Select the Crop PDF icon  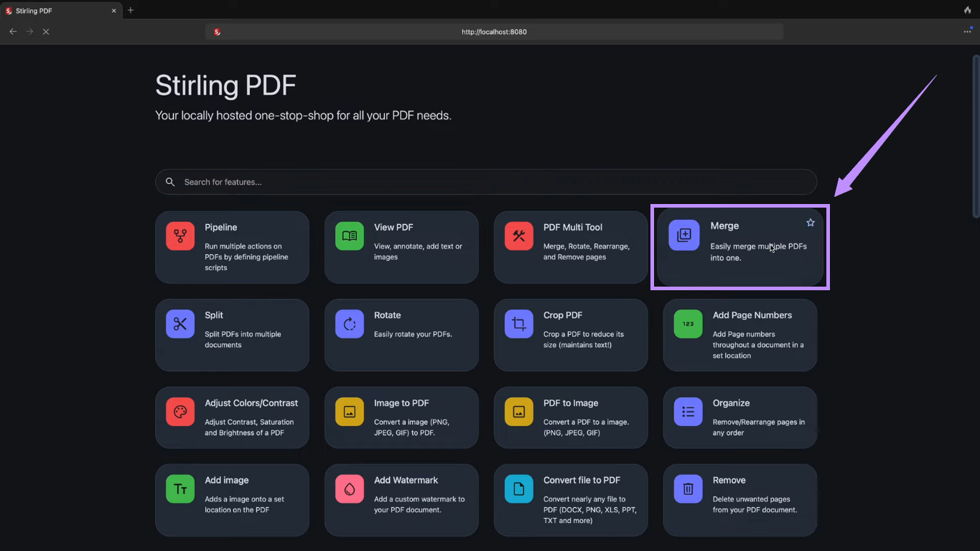pos(518,324)
